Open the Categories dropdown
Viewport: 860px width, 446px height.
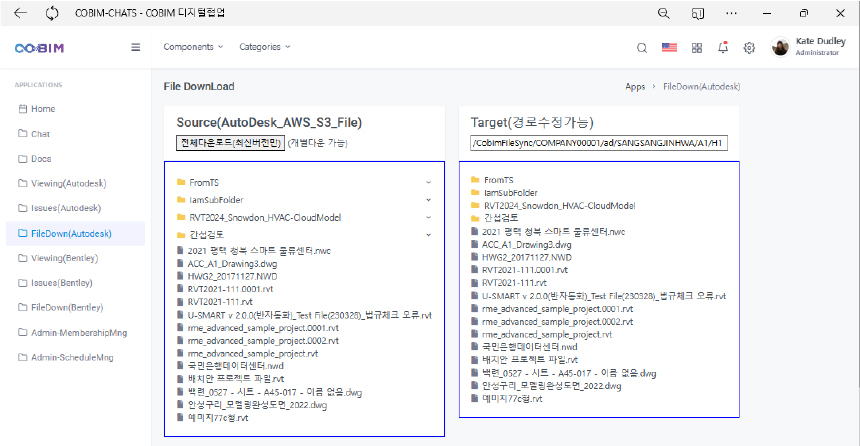pyautogui.click(x=265, y=47)
